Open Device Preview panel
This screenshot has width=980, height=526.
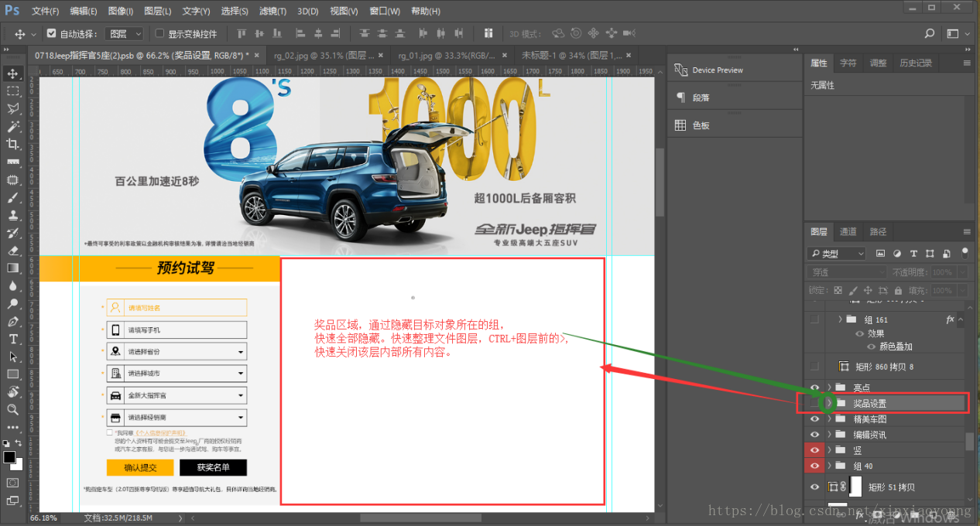708,70
